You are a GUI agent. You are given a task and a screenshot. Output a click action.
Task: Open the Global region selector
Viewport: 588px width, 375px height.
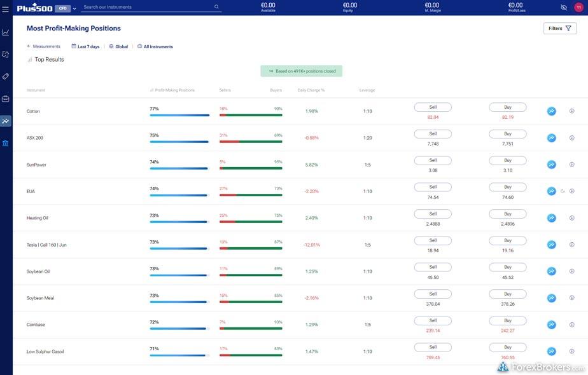point(118,46)
